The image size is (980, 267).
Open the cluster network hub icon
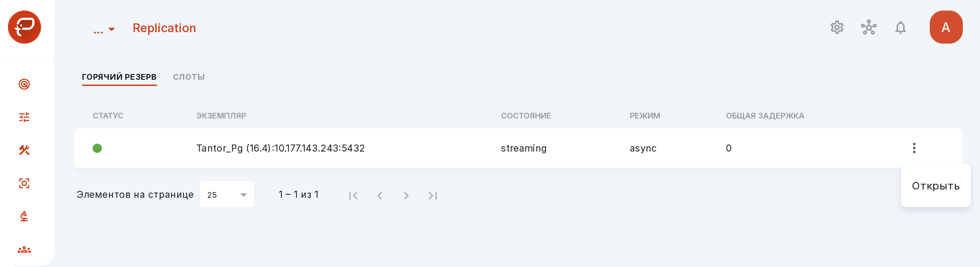869,27
